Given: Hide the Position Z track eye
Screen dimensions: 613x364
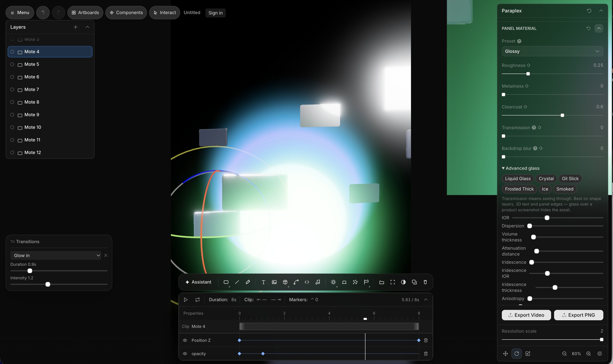Looking at the screenshot, I should tap(185, 340).
